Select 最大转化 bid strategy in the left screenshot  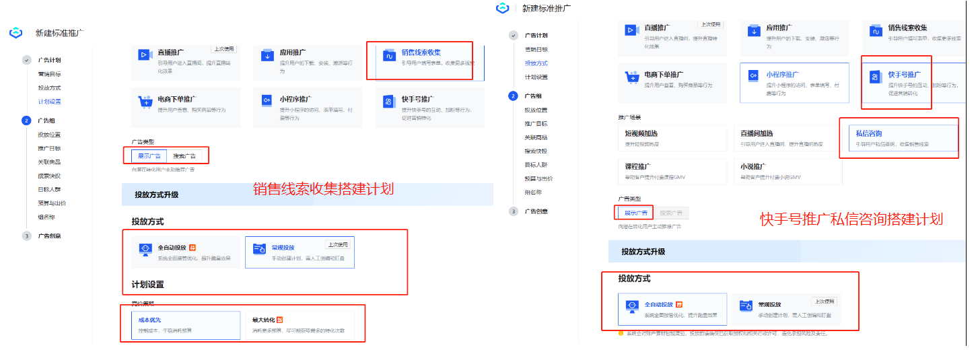[x=300, y=325]
